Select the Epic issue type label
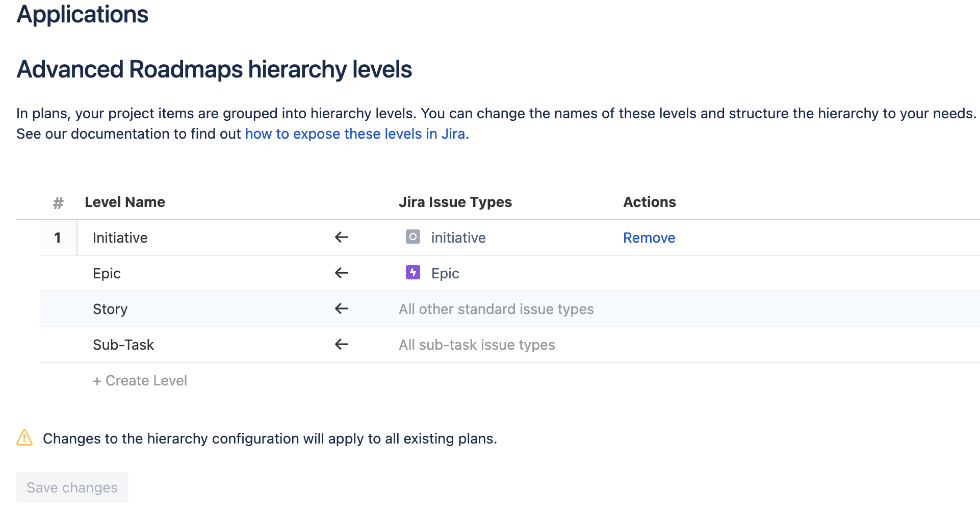Screen dimensions: 980x520 pyautogui.click(x=445, y=273)
